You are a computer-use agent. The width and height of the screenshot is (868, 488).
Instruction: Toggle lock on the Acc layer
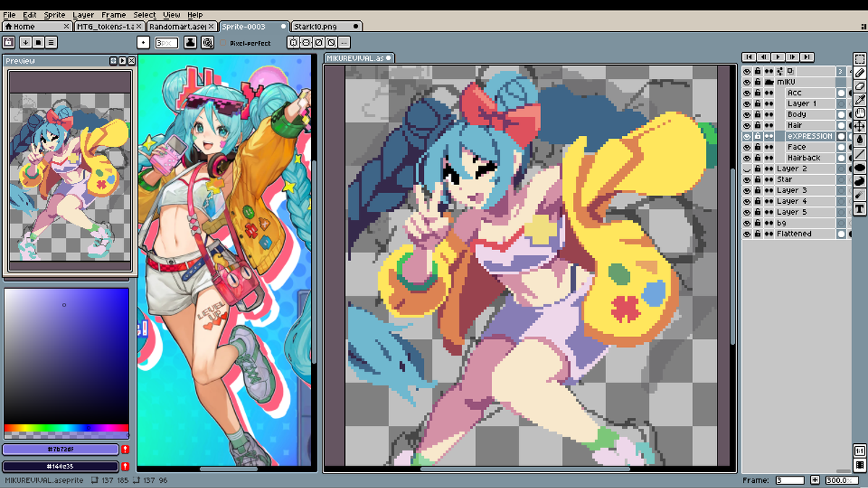pyautogui.click(x=758, y=93)
